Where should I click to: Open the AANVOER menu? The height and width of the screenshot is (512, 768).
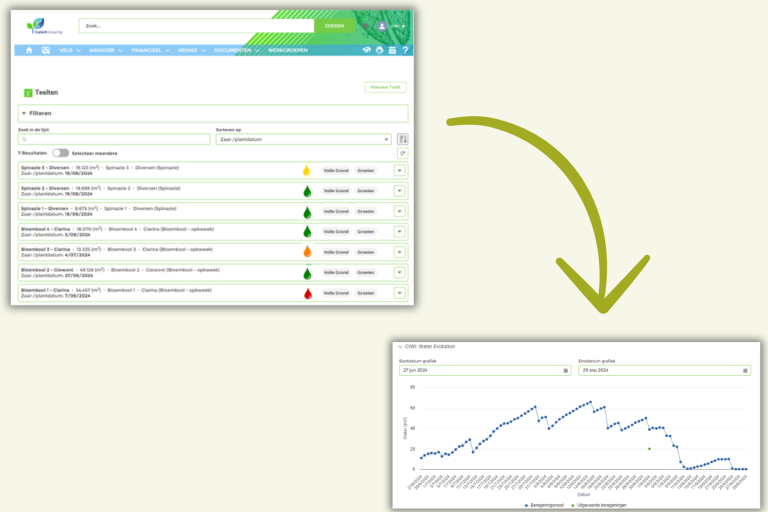click(106, 50)
